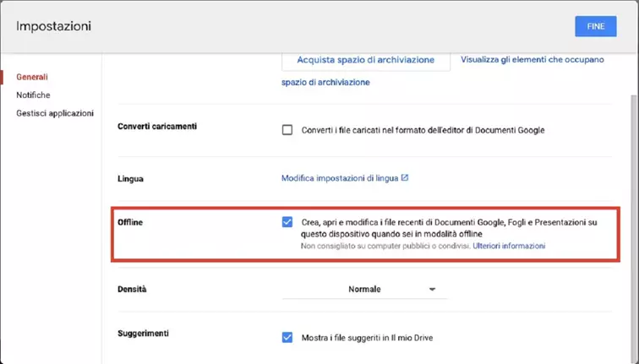Image resolution: width=639 pixels, height=364 pixels.
Task: Open the Notifiche settings tab
Action: click(33, 95)
